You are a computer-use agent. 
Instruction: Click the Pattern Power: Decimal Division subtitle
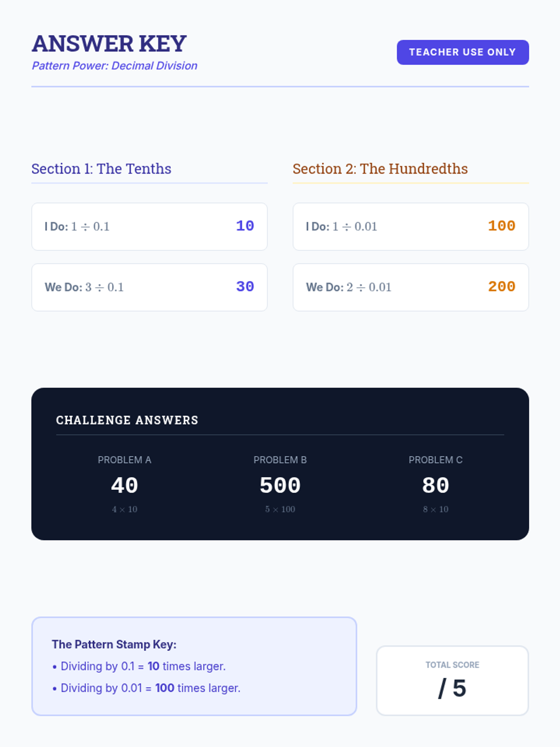tap(114, 66)
